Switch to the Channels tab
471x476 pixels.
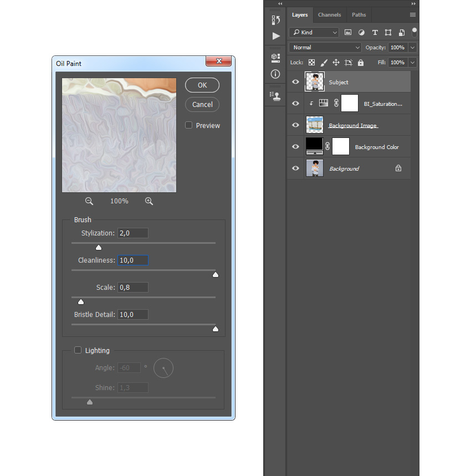329,15
